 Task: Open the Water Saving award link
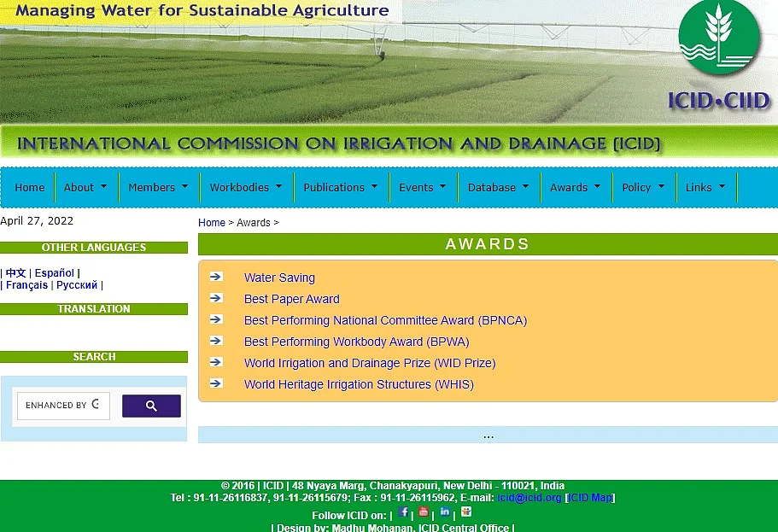tap(279, 278)
